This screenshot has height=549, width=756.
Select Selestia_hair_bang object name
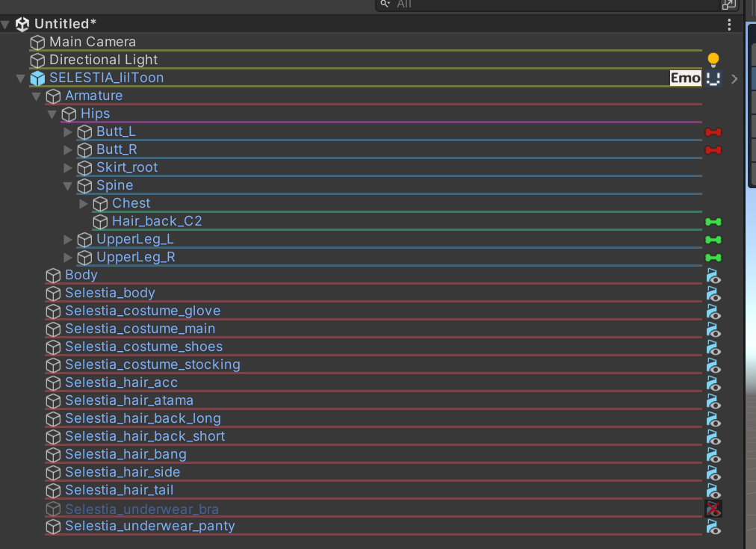(126, 454)
